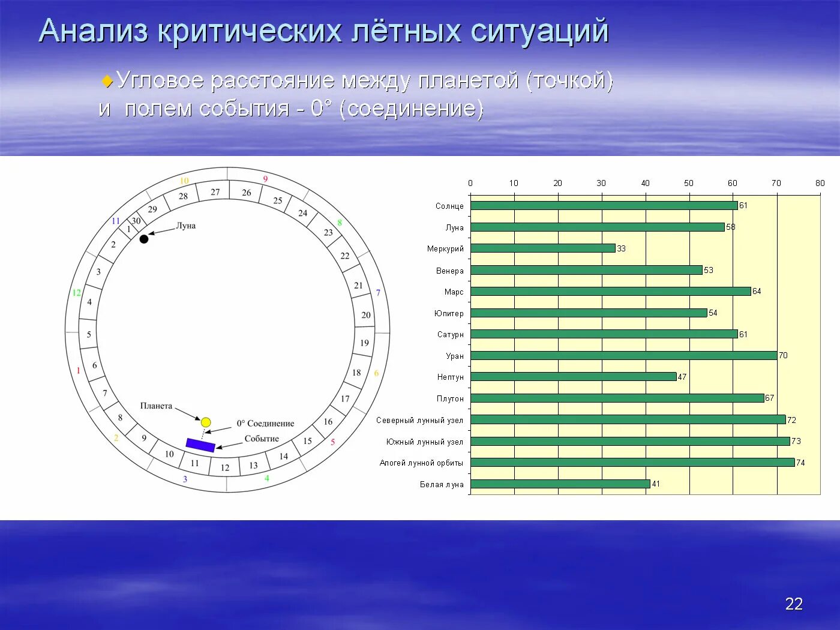
Task: Click the value 72 at bar end
Action: coord(792,420)
